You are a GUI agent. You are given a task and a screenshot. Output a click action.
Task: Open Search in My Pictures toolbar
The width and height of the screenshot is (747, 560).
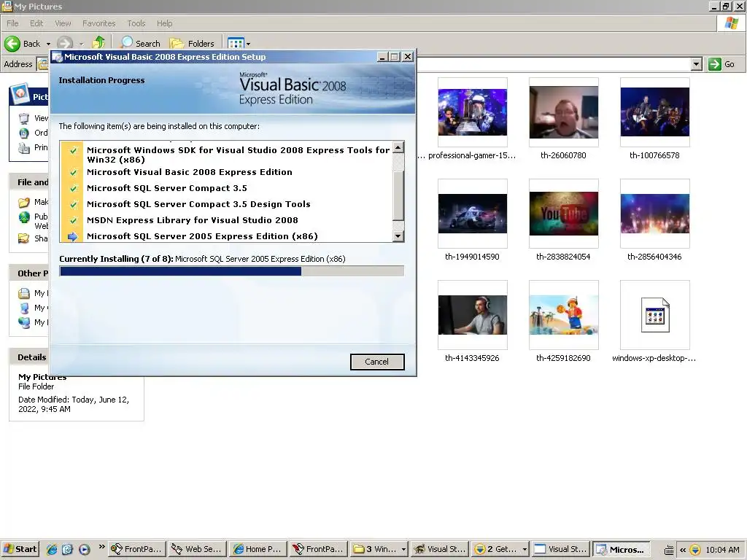point(140,43)
